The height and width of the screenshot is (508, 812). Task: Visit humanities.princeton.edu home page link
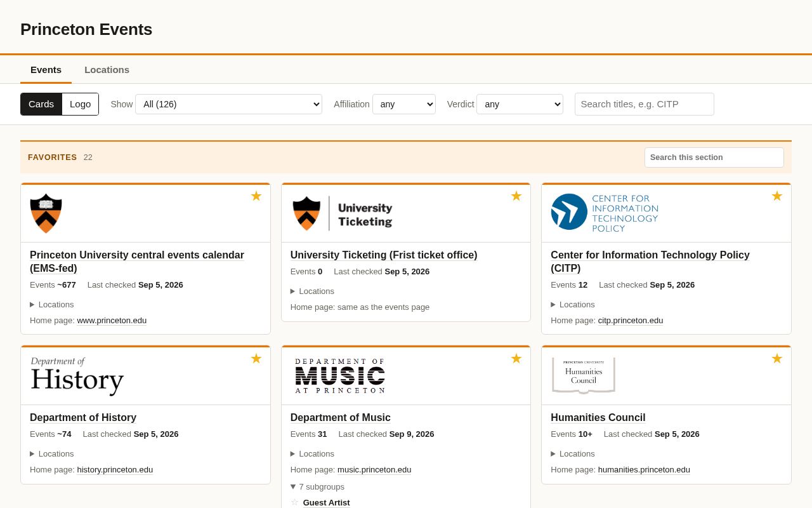pyautogui.click(x=644, y=470)
